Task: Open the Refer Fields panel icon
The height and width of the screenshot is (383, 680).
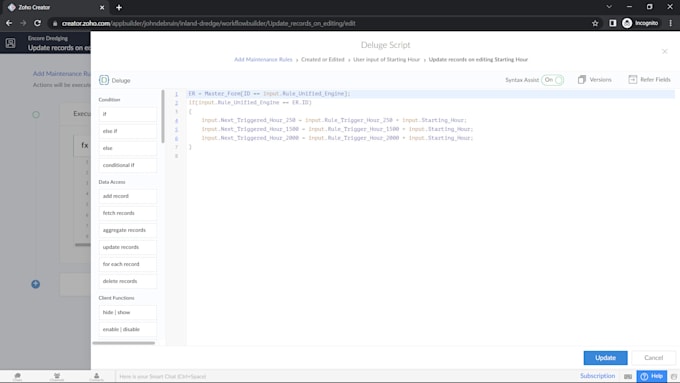Action: 633,79
